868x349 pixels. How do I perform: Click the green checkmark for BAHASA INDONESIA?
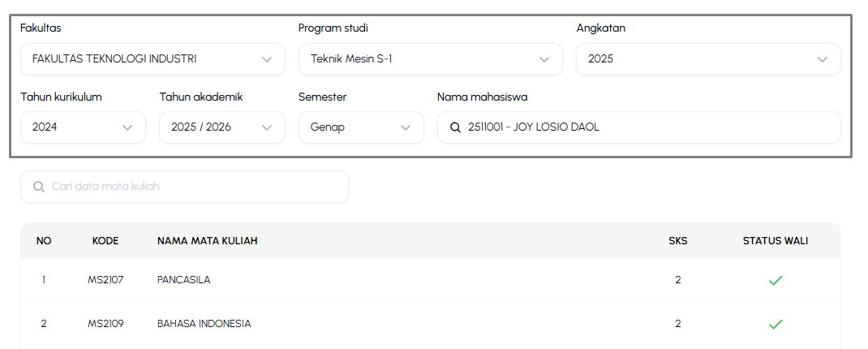point(775,324)
